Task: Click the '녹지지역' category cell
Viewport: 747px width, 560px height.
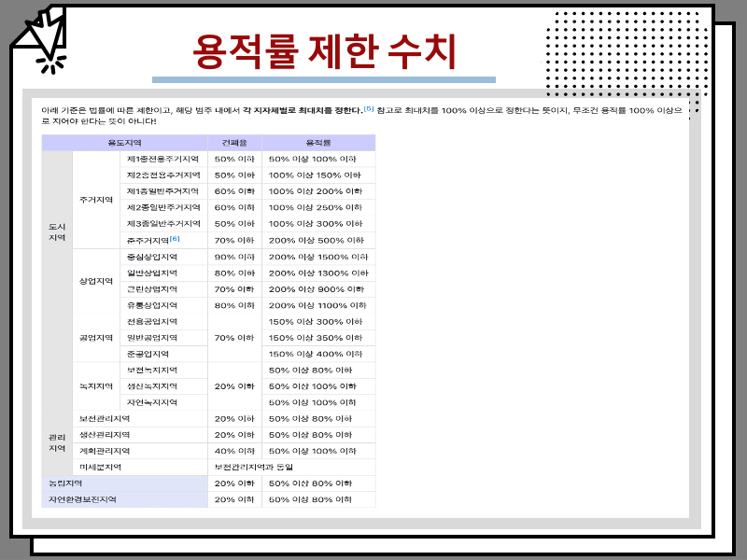Action: (96, 386)
